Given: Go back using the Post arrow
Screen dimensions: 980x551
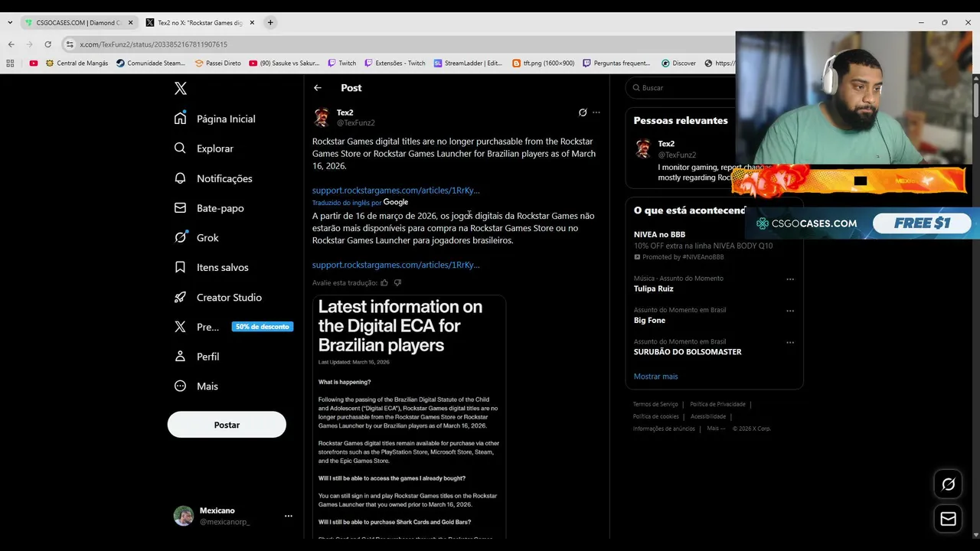Looking at the screenshot, I should pyautogui.click(x=318, y=88).
